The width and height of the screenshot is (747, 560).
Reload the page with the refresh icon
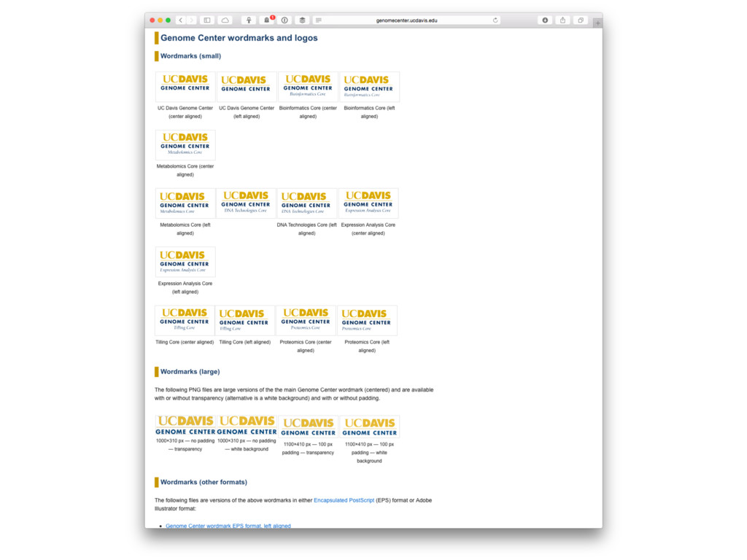[495, 20]
